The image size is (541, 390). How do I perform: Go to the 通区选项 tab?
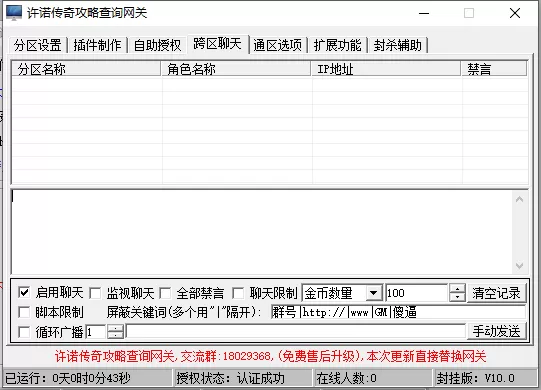coord(277,45)
